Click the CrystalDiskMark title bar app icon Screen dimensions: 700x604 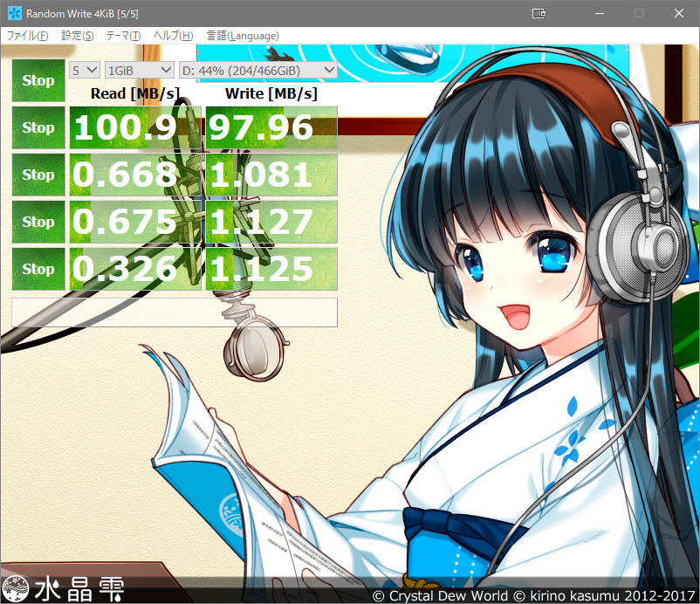pyautogui.click(x=15, y=13)
